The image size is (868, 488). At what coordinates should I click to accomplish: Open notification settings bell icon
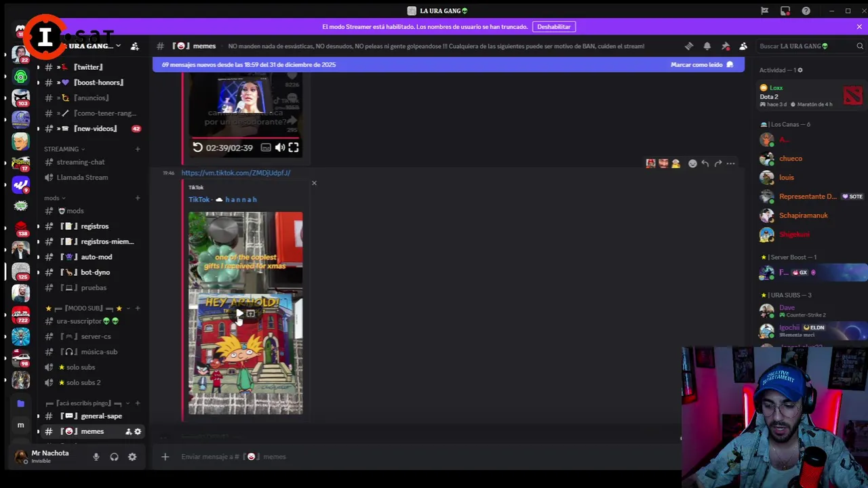point(707,46)
